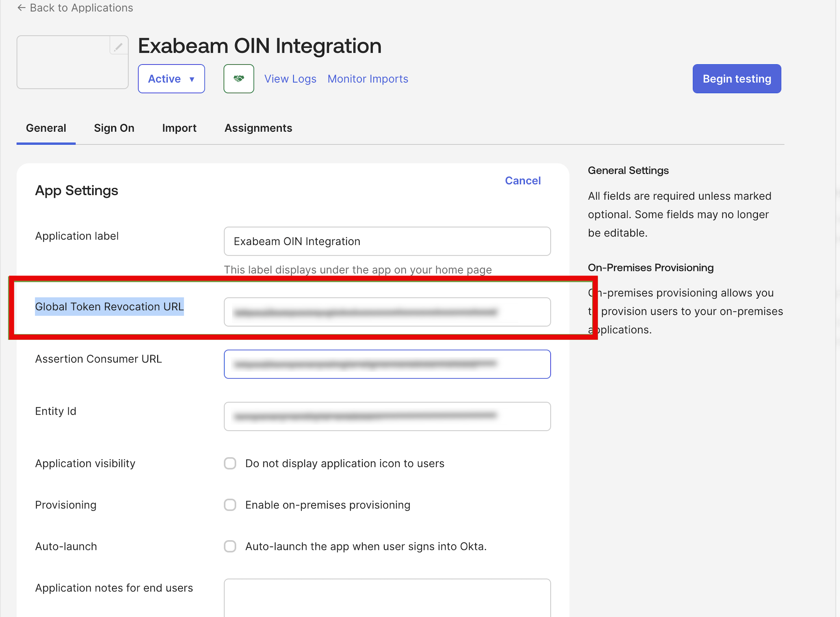Open Monitor Imports

tap(368, 78)
